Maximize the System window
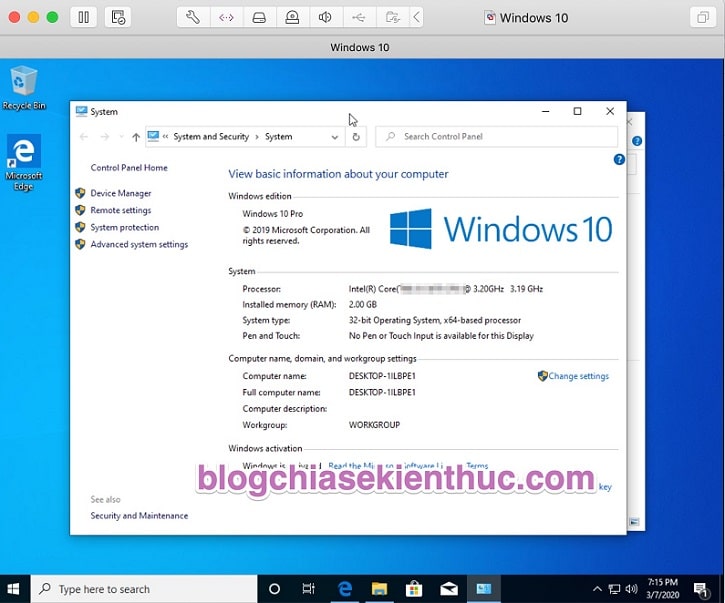The image size is (725, 603). (x=578, y=111)
